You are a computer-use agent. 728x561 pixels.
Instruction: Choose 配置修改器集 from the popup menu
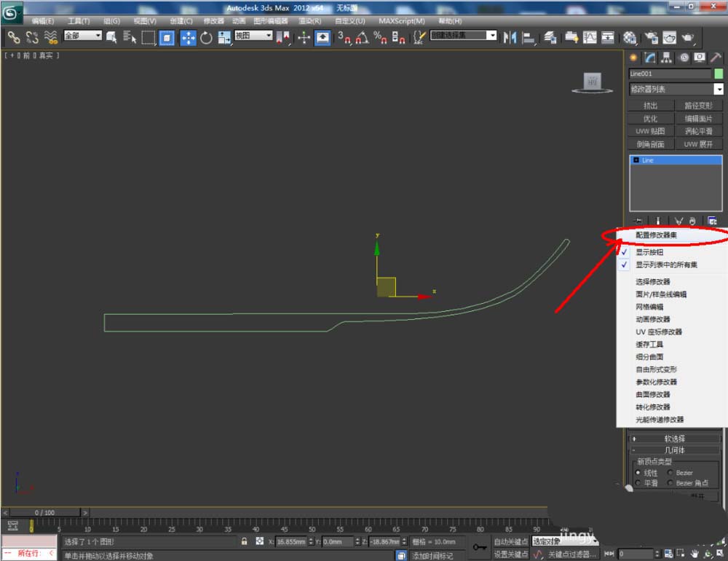click(659, 235)
